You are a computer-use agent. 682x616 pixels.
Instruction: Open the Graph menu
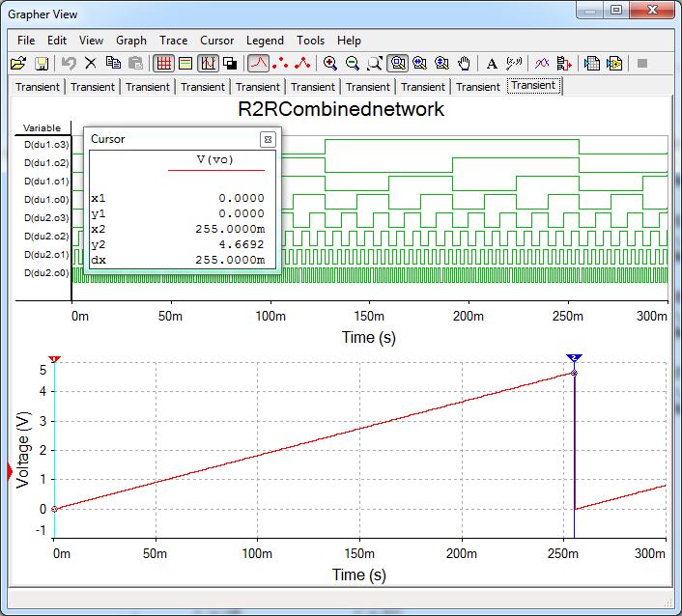pyautogui.click(x=131, y=41)
